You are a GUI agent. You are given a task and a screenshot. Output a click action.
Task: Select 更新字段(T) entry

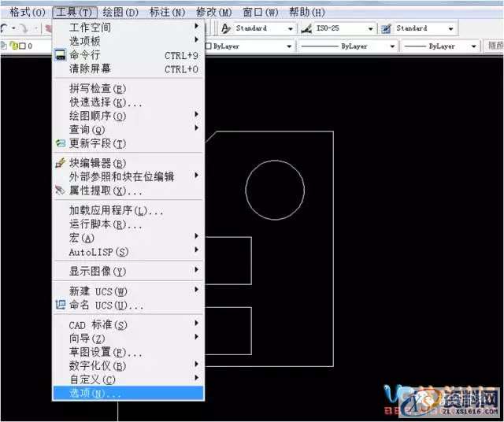tap(128, 143)
